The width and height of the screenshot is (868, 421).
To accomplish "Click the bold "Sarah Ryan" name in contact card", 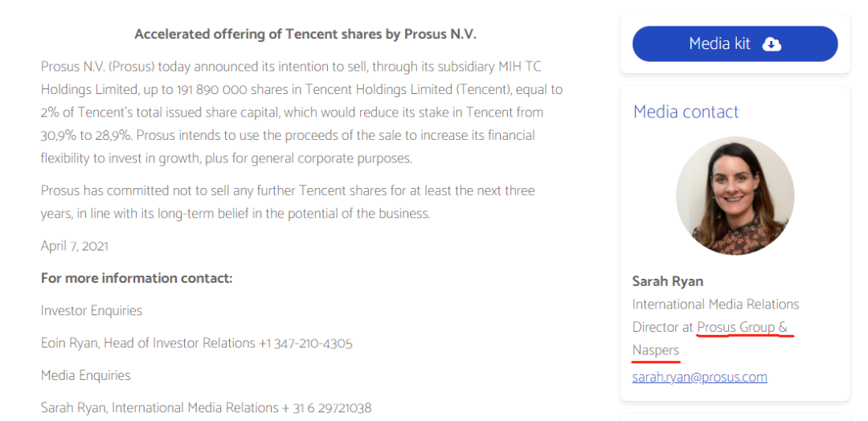I will [668, 281].
